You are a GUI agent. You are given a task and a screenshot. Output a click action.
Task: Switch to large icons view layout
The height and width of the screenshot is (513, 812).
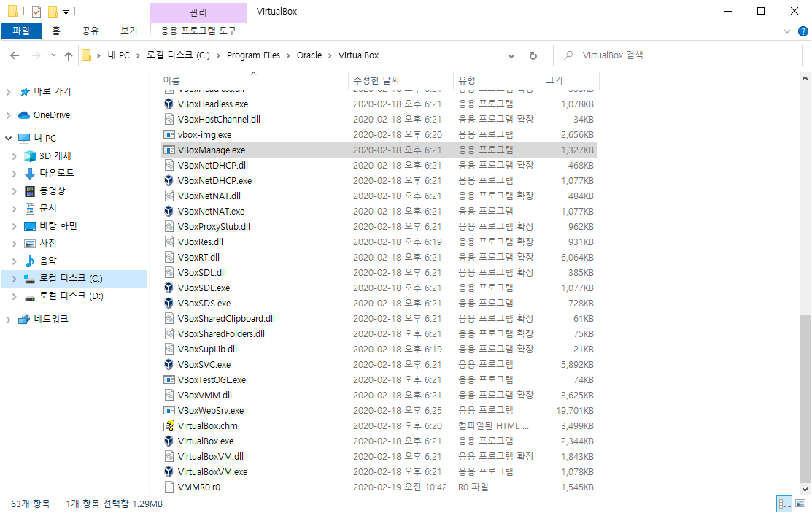click(x=800, y=504)
